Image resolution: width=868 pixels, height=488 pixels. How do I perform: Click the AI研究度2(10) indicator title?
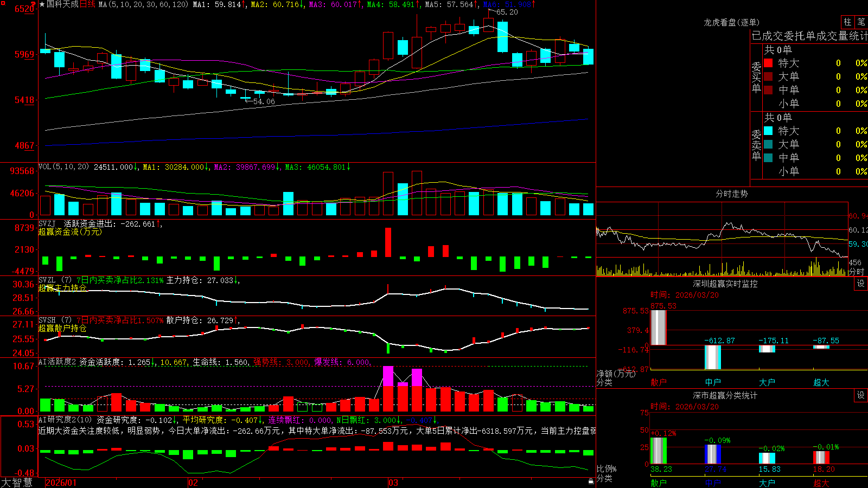65,420
